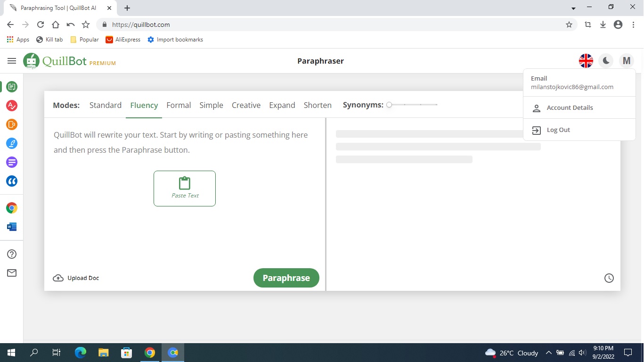The image size is (644, 362).
Task: Open Task View from the taskbar
Action: click(x=57, y=353)
